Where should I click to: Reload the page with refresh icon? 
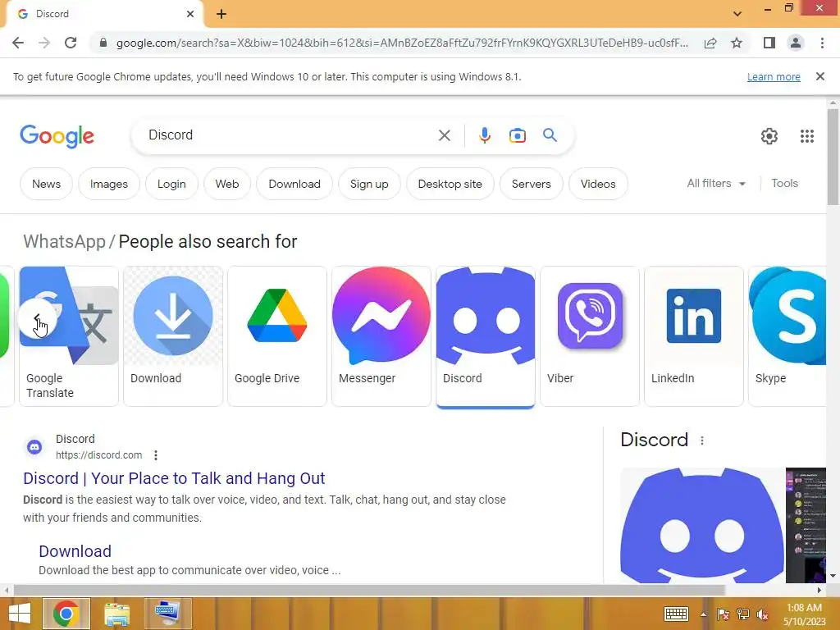(71, 43)
